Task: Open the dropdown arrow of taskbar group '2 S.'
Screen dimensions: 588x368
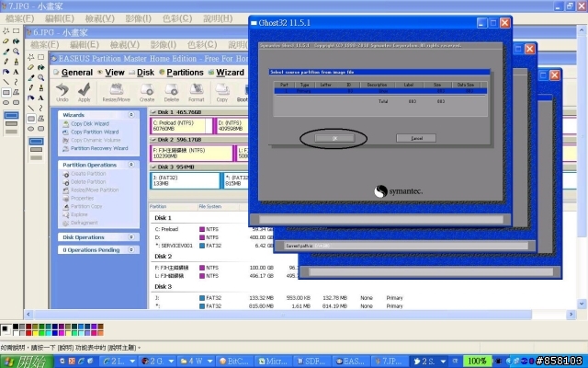Action: click(443, 362)
